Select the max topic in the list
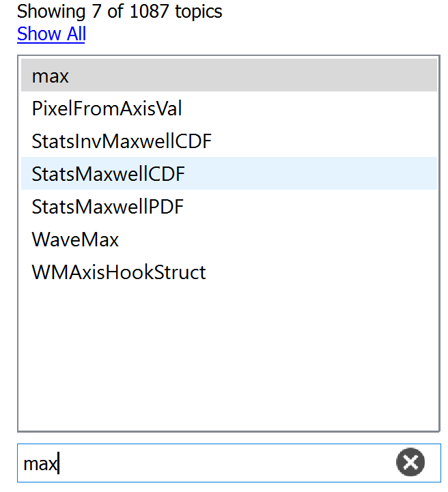The image size is (448, 492). [x=229, y=75]
